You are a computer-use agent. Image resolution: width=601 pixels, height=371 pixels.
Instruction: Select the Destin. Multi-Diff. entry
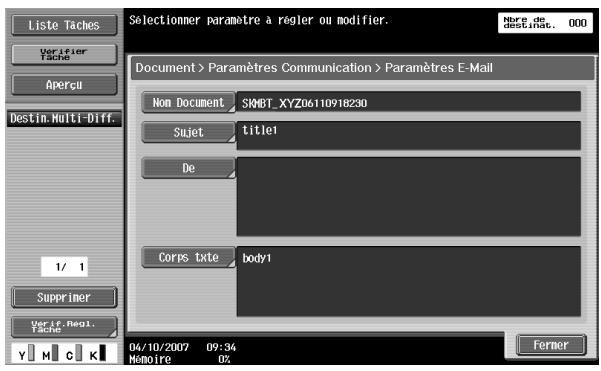64,118
